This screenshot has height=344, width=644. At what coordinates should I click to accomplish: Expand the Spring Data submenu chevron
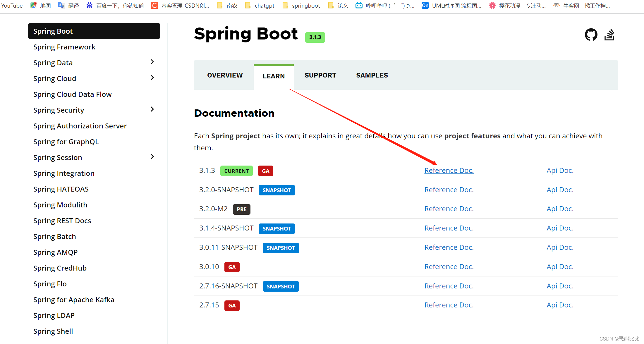point(152,62)
